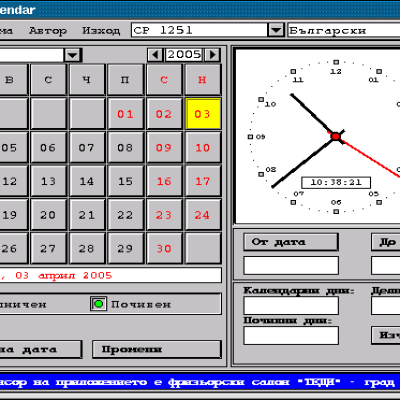Select date 28 in calendar
The image size is (400, 400).
tap(87, 248)
